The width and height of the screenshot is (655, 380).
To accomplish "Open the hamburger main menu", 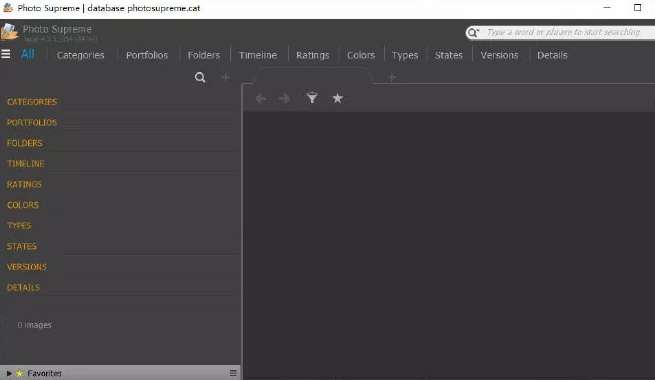I will [6, 54].
